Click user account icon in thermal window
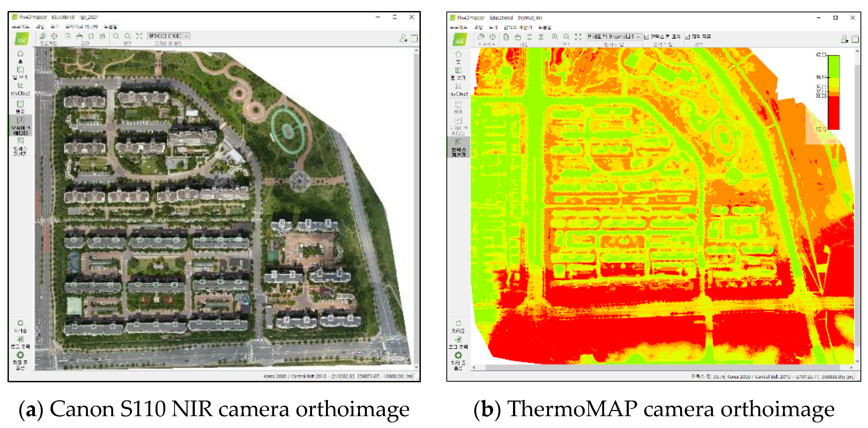 (x=844, y=39)
